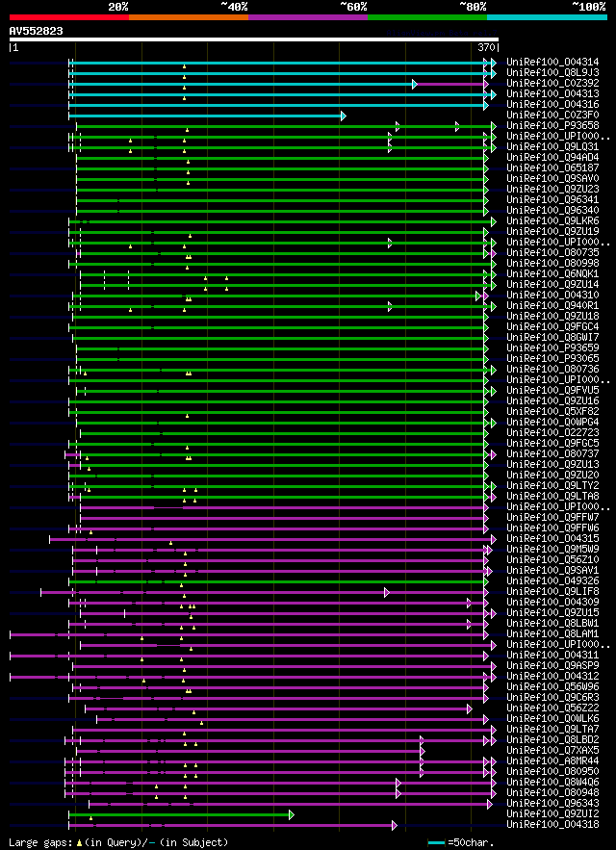Select the UniRef100_Q9LQ31 label
616x850 pixels.
click(x=552, y=147)
